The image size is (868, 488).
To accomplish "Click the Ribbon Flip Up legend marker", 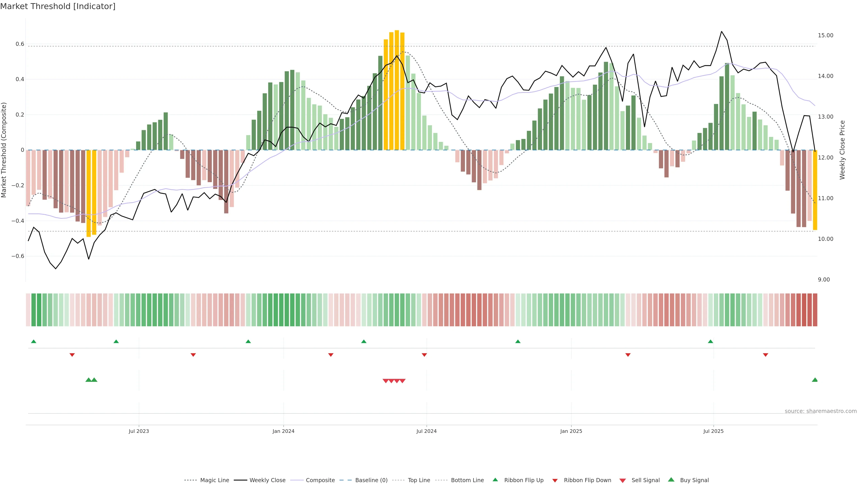I will coord(495,480).
